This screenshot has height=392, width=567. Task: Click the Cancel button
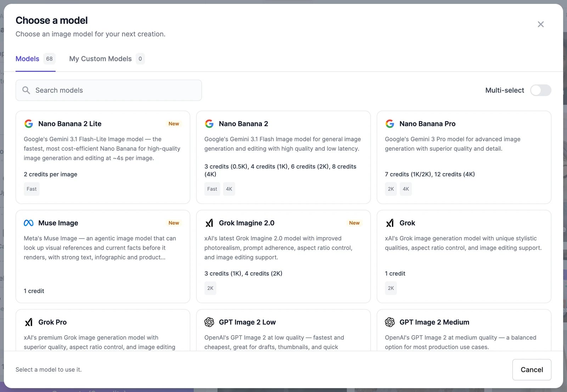click(532, 370)
